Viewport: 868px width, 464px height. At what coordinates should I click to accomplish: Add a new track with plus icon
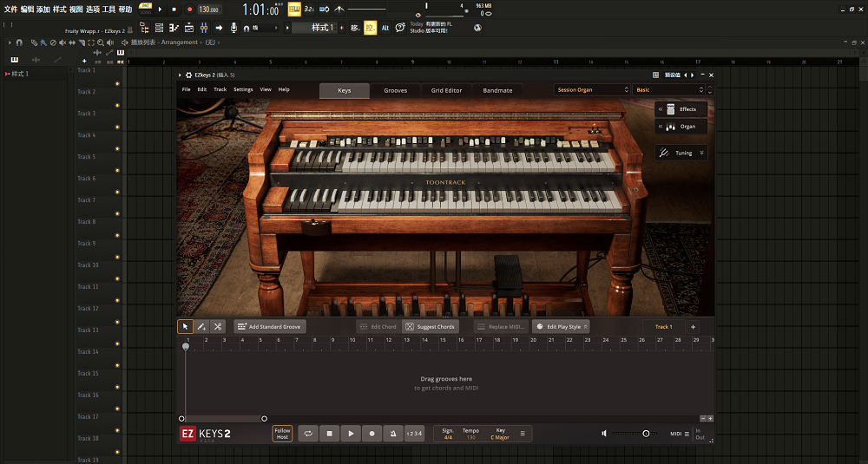point(693,327)
